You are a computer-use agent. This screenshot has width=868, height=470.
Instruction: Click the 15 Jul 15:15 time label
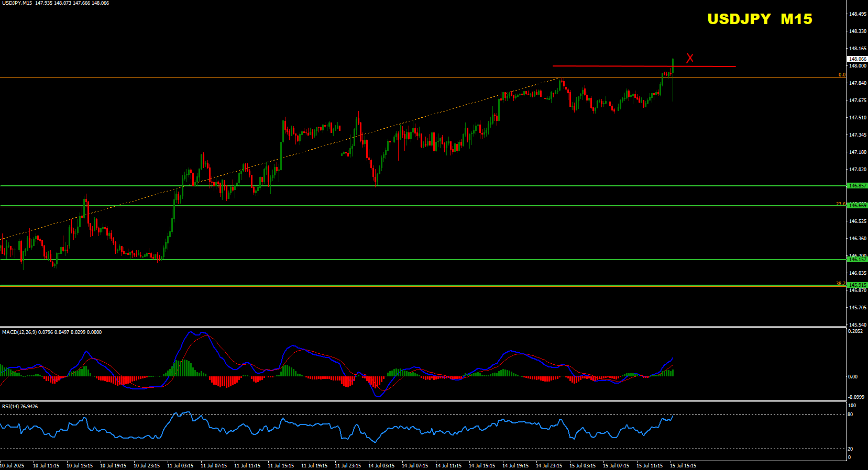coord(683,466)
